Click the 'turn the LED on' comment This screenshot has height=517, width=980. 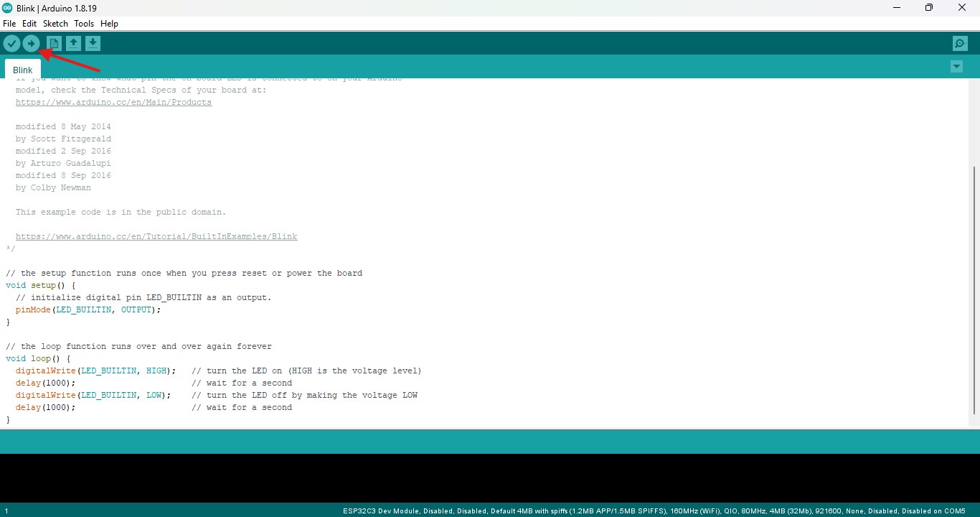pos(306,371)
